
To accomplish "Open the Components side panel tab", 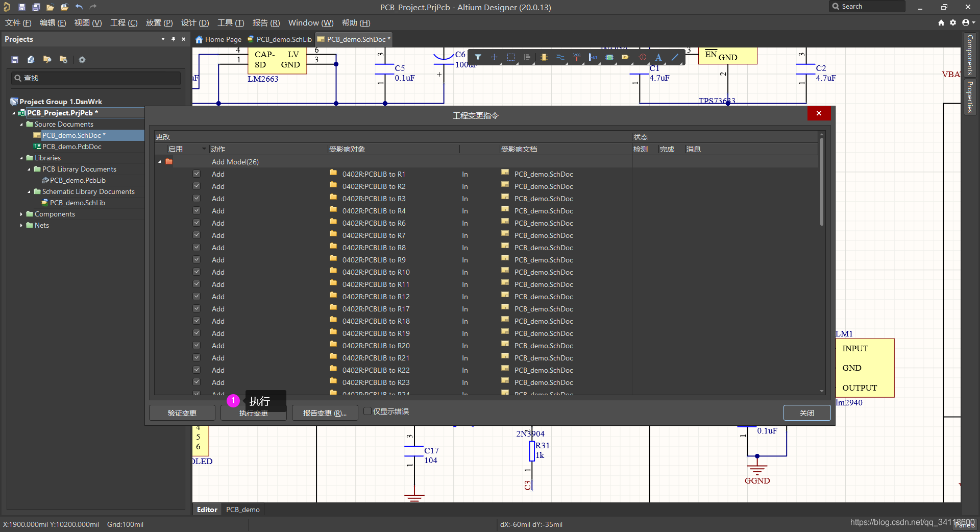I will [x=970, y=55].
